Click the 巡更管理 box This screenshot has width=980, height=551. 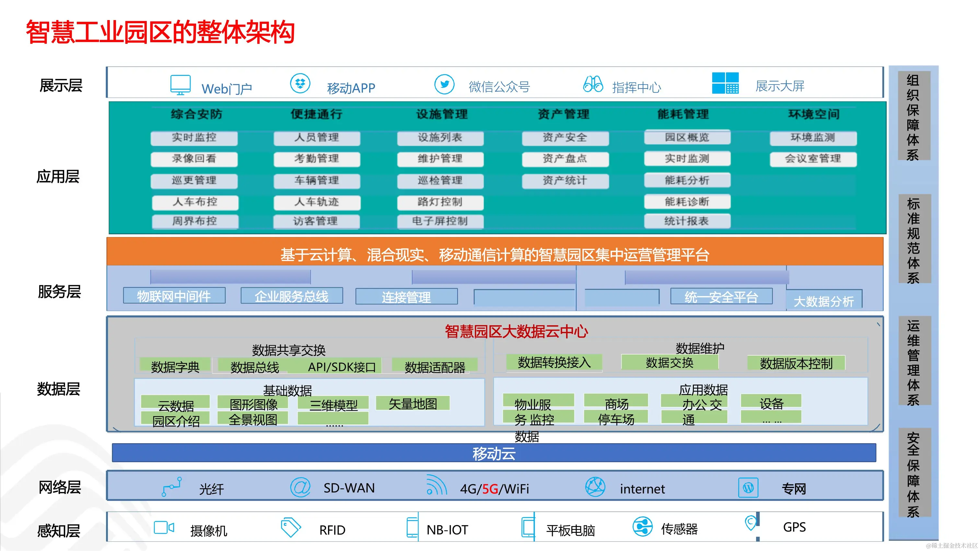(x=194, y=181)
